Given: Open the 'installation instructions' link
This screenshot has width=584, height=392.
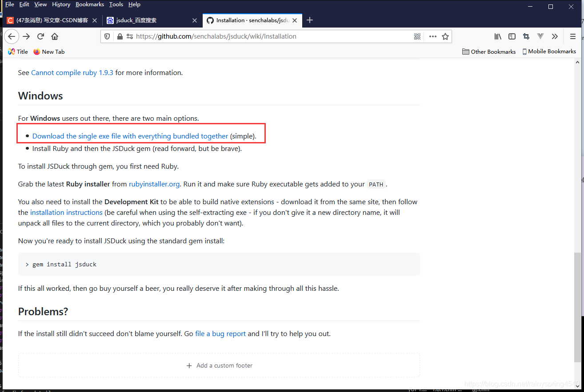Looking at the screenshot, I should (66, 212).
